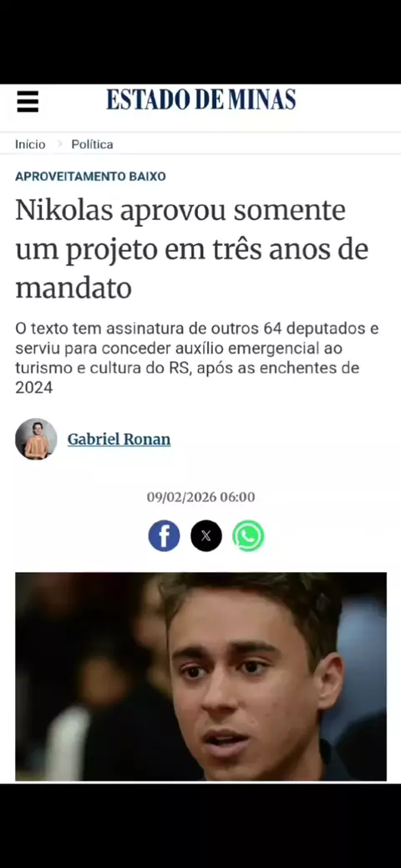Share the article on Facebook
This screenshot has width=401, height=868.
164,536
